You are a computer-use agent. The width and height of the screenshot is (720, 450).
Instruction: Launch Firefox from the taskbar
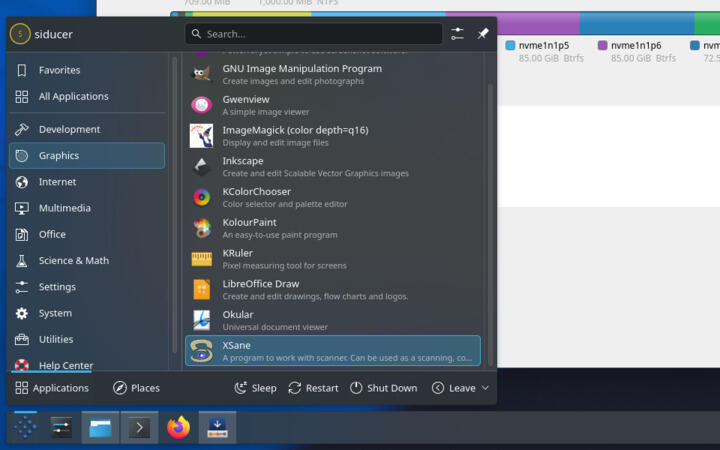178,428
